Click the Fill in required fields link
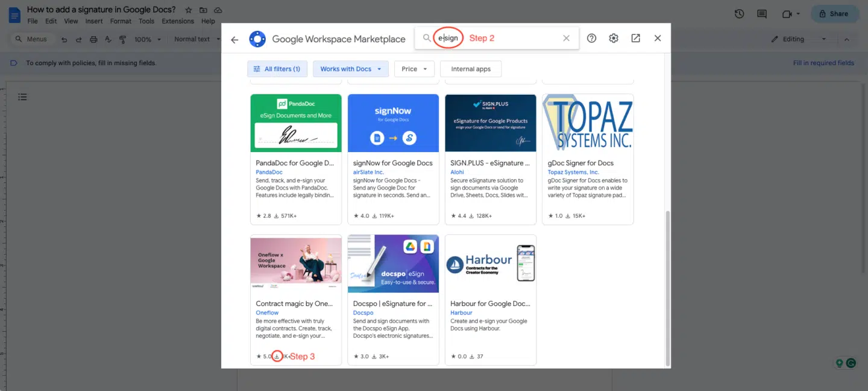 click(823, 63)
